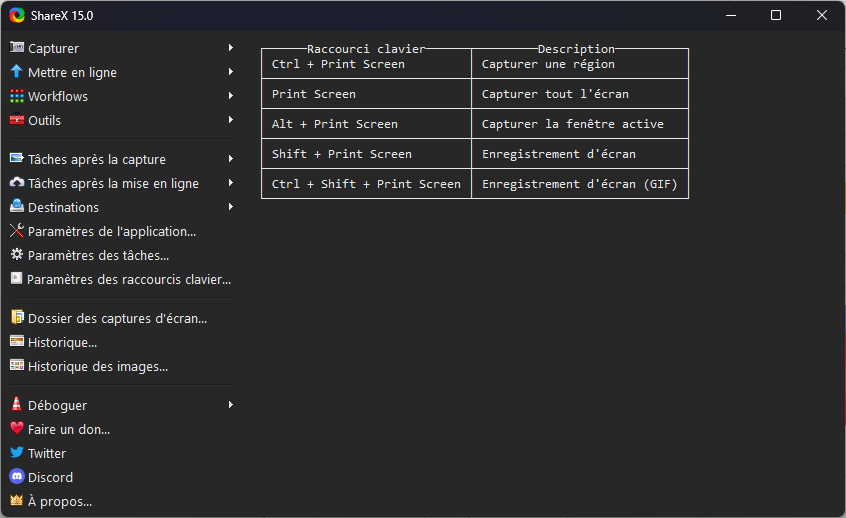The width and height of the screenshot is (846, 518).
Task: Click the Paramètres des tâches gear icon
Action: click(17, 254)
